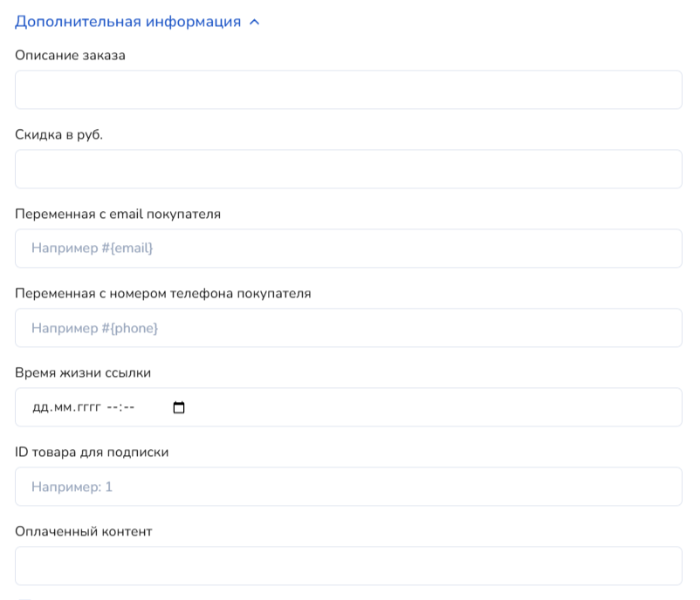Click the Оплаченный контент label
Viewport: 700px width, 600px height.
pyautogui.click(x=84, y=531)
